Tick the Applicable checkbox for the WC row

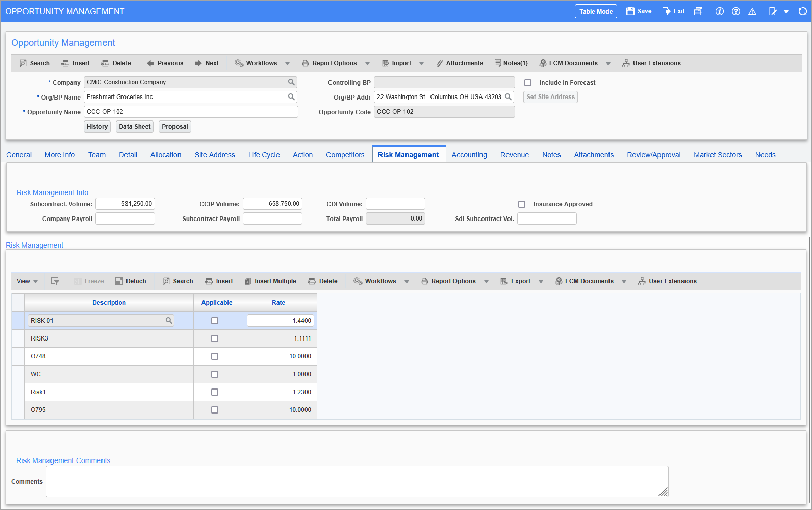coord(215,374)
